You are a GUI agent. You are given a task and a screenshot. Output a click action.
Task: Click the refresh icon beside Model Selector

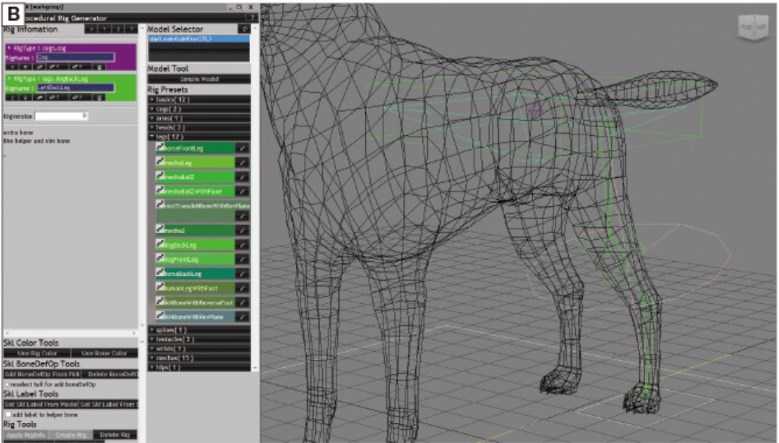pos(244,29)
